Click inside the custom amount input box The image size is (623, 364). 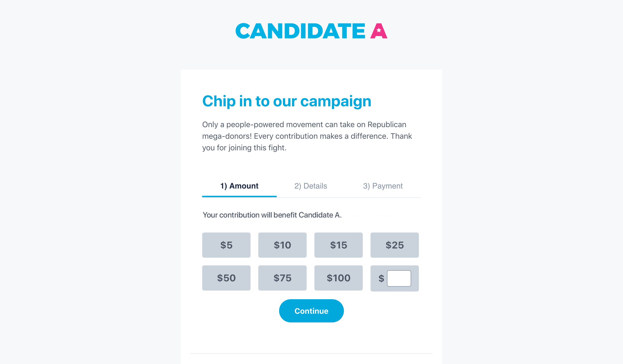(x=399, y=278)
